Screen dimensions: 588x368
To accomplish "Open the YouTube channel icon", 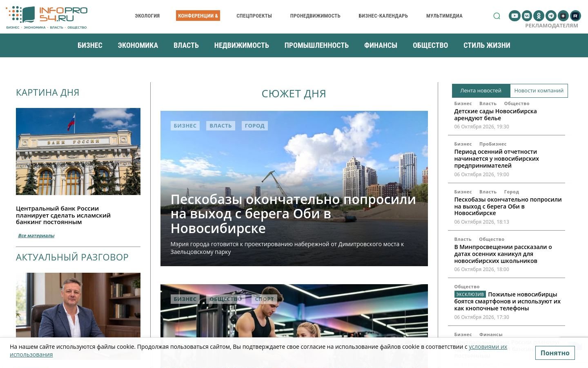I will pos(514,16).
